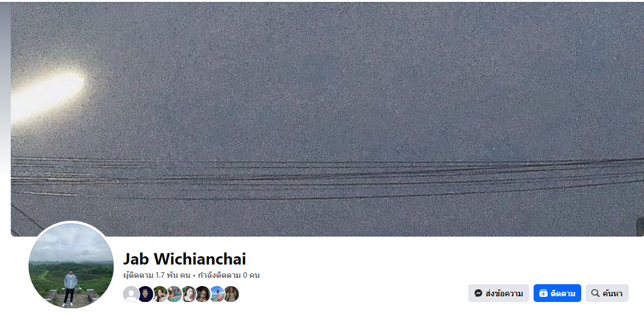Image resolution: width=644 pixels, height=314 pixels.
Task: Open Jab Wichianchai's round profile picture
Action: [x=71, y=265]
